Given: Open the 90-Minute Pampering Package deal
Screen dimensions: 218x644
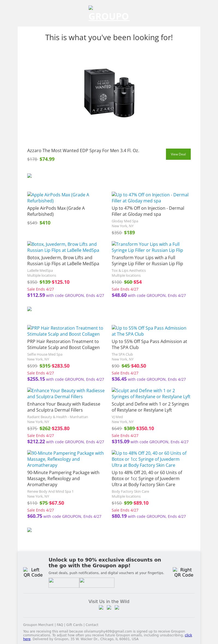Looking at the screenshot, I should [x=65, y=459].
